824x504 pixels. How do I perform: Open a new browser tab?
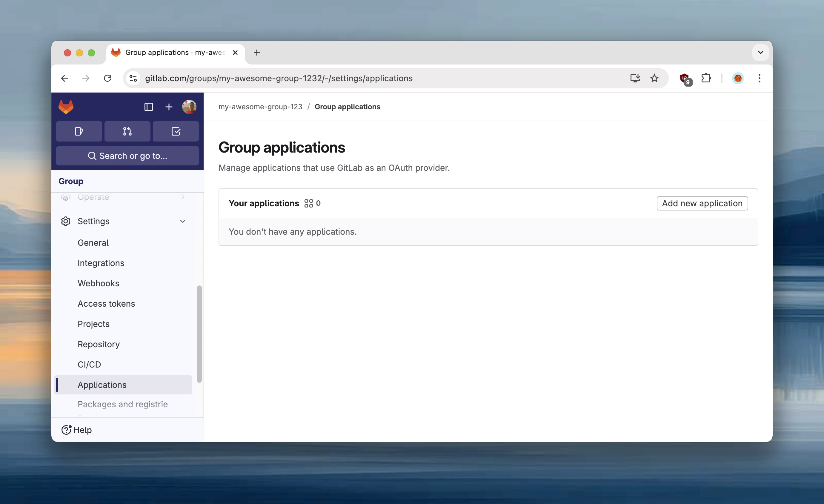coord(256,53)
